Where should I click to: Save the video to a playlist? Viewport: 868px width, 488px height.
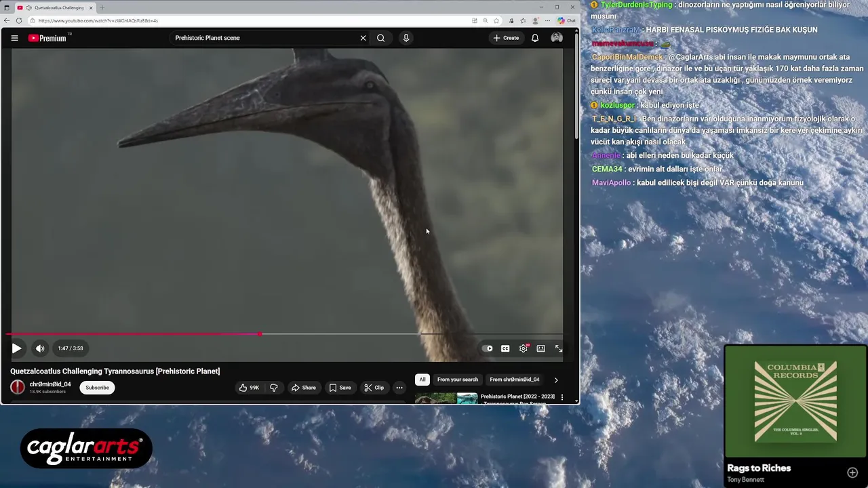[340, 388]
